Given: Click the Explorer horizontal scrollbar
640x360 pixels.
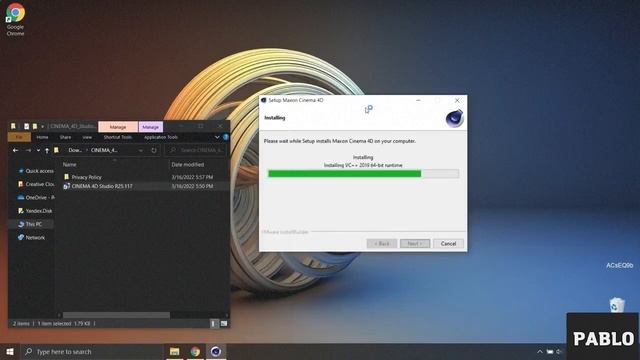Looking at the screenshot, I should (116, 315).
